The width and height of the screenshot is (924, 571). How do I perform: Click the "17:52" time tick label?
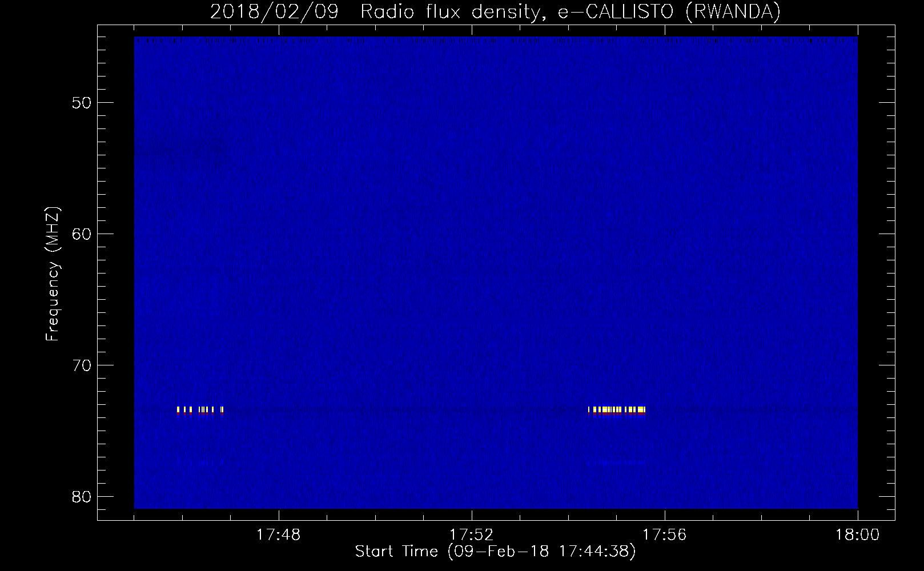471,534
